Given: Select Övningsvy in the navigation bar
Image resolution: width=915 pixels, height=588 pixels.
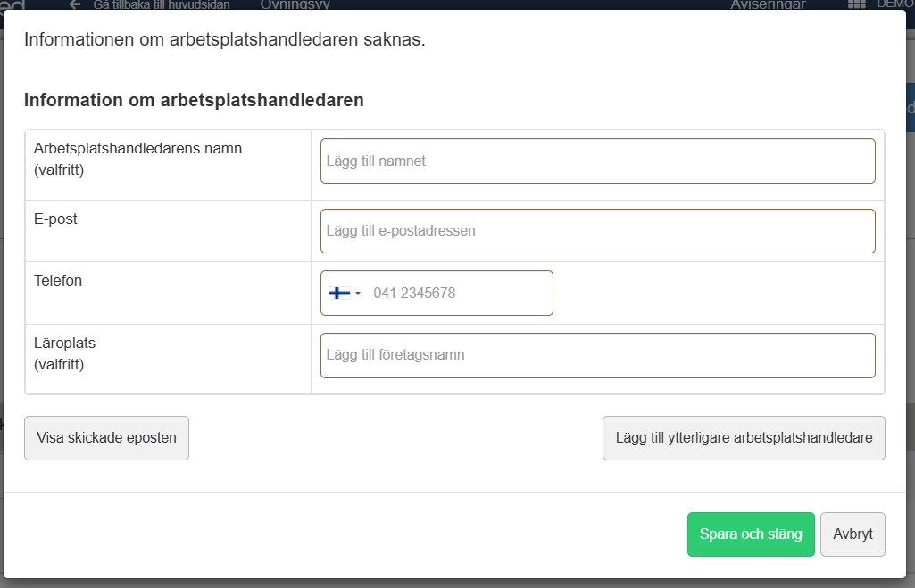Looking at the screenshot, I should 294,4.
